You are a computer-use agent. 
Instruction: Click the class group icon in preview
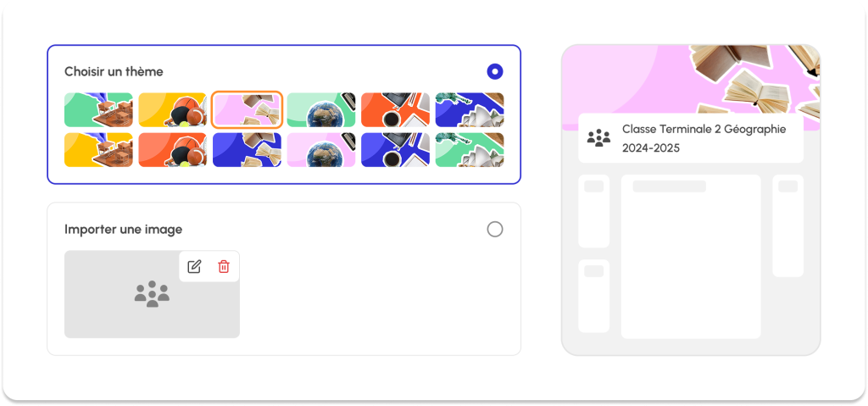599,138
